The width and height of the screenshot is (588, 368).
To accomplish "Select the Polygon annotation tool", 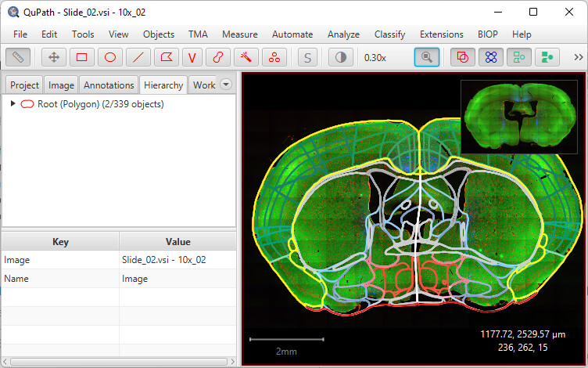I will click(167, 57).
